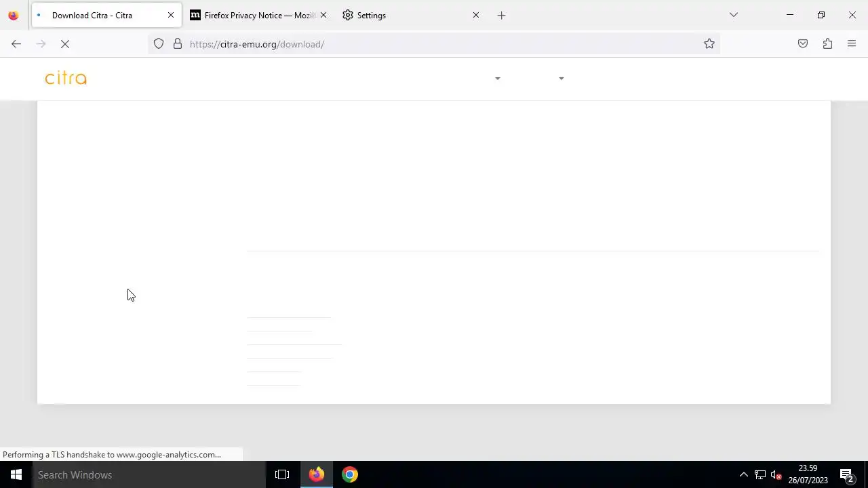The height and width of the screenshot is (488, 868).
Task: Launch Chrome from the taskbar
Action: pos(350,474)
